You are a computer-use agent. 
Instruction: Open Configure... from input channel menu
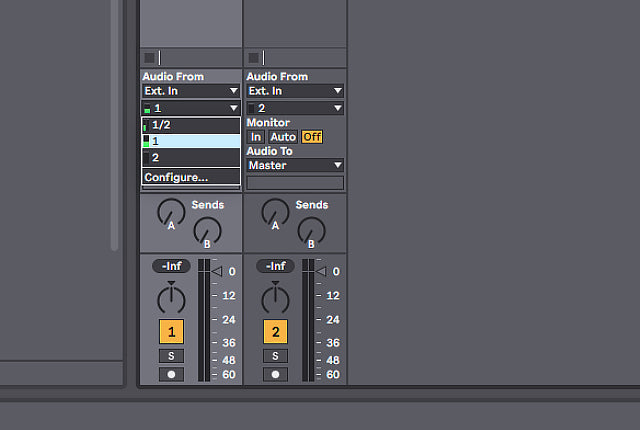[x=191, y=177]
